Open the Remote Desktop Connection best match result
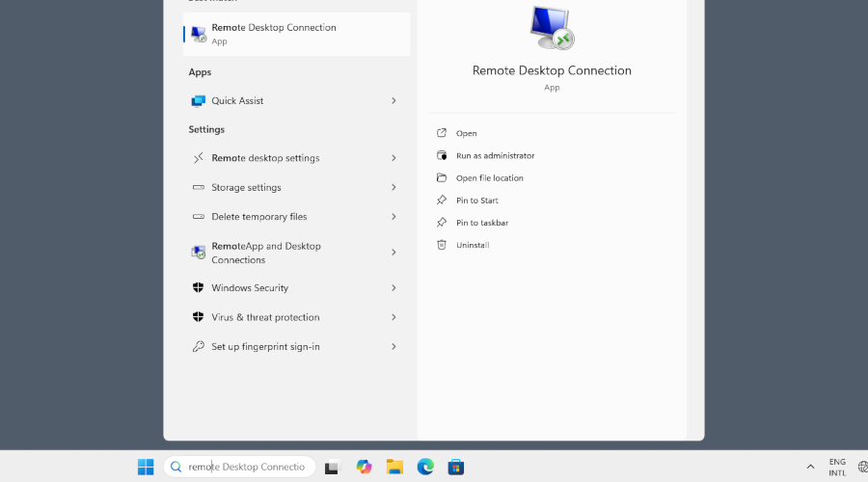The width and height of the screenshot is (868, 482). point(296,34)
